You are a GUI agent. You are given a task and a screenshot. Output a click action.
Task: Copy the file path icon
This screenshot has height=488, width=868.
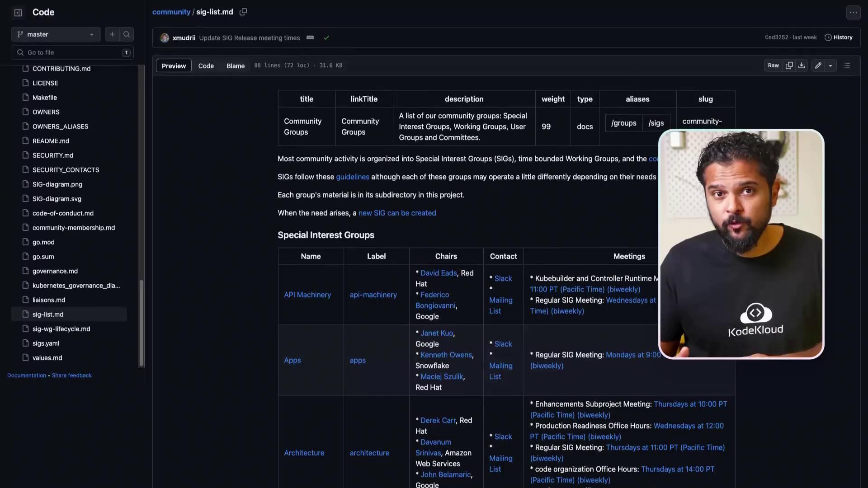coord(243,12)
